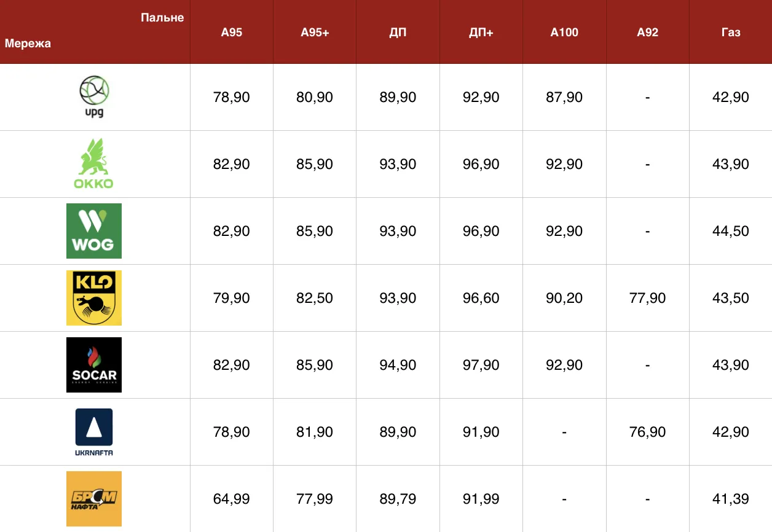Screen dimensions: 772x532
Task: Click the ДП column header
Action: (398, 33)
